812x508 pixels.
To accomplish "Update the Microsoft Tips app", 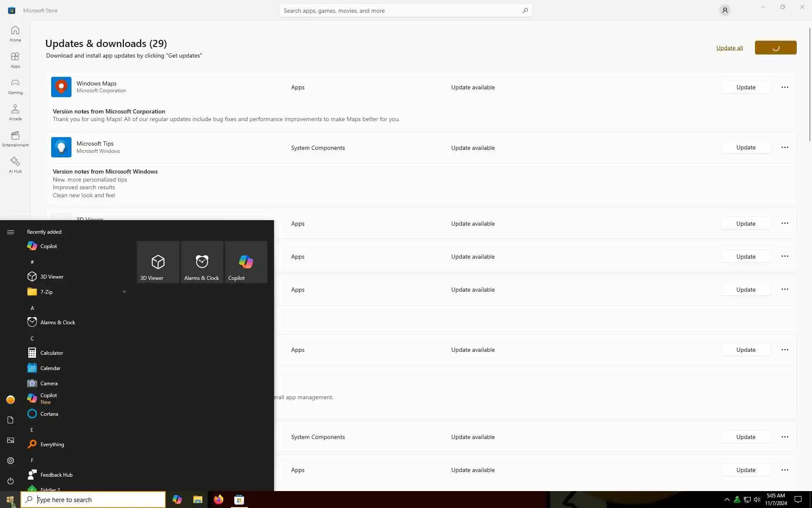I will [x=745, y=147].
